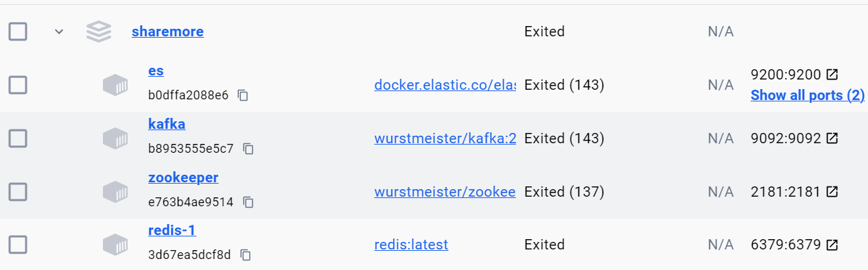Screen dimensions: 868x270
Task: Open the redis:latest image link
Action: pyautogui.click(x=411, y=245)
